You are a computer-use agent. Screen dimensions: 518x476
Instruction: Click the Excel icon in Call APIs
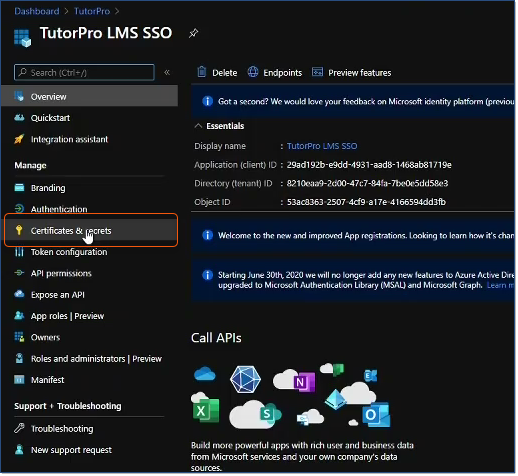click(206, 410)
